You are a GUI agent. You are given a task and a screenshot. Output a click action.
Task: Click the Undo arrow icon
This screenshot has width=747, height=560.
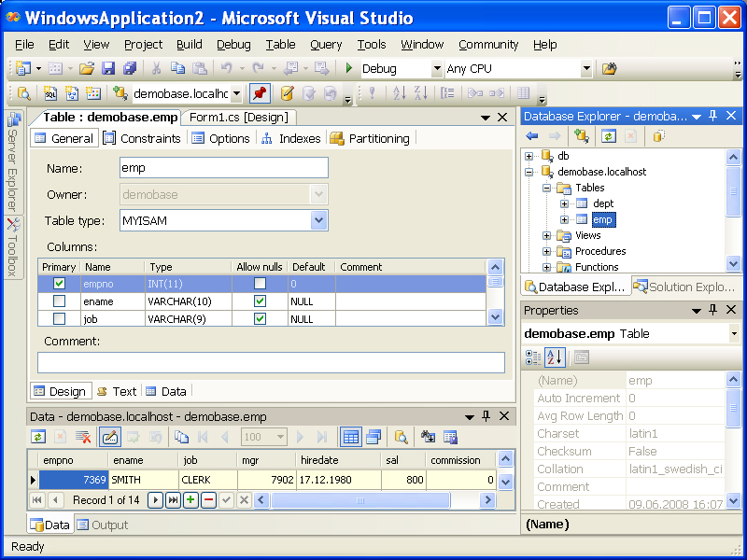[226, 68]
